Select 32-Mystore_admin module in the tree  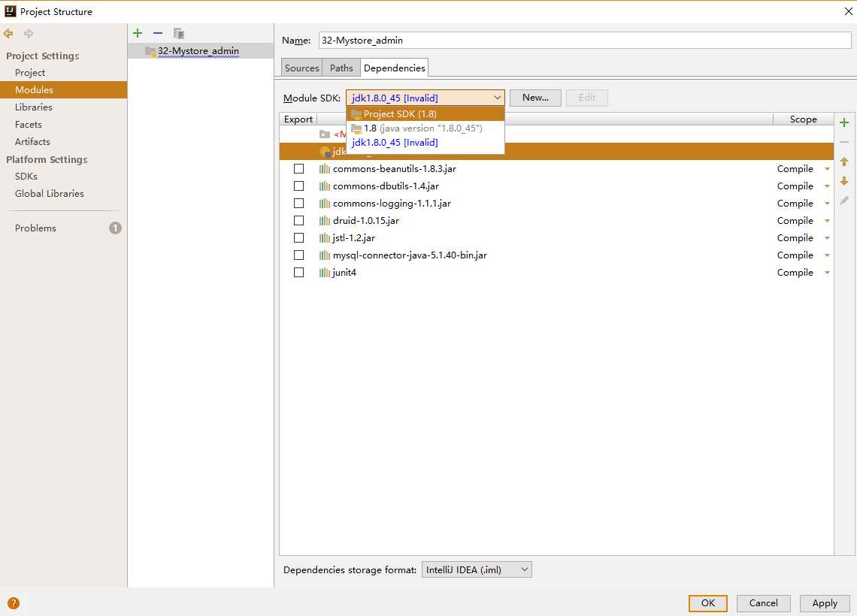coord(201,51)
